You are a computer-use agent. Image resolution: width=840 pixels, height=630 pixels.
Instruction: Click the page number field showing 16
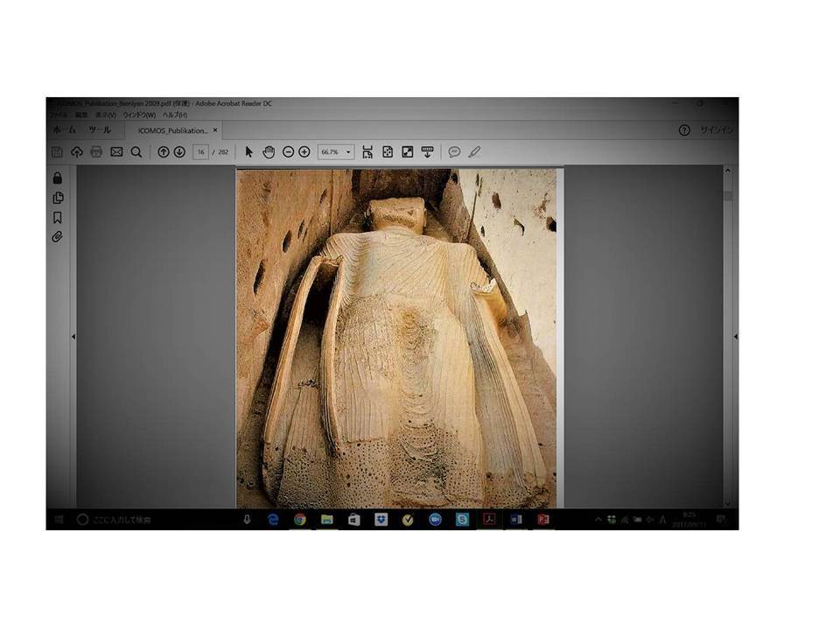[x=200, y=152]
